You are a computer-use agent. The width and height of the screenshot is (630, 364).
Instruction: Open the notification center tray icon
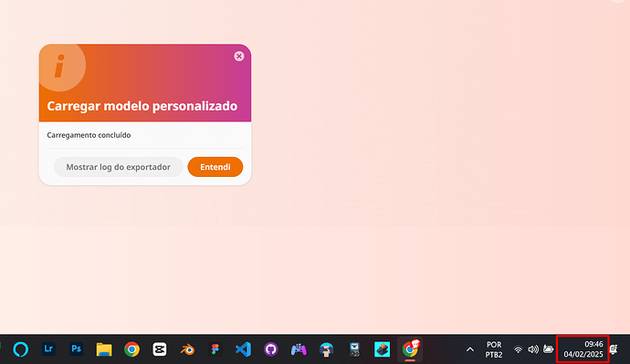[614, 349]
